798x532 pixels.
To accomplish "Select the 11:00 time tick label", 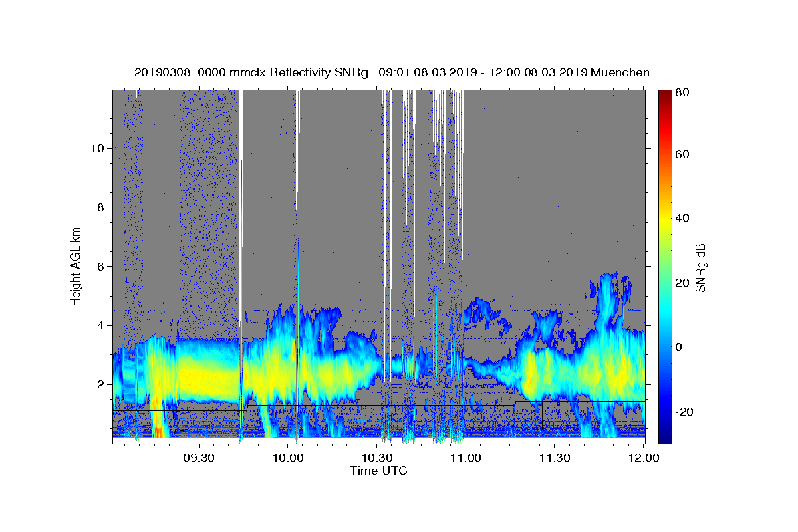I will point(465,458).
